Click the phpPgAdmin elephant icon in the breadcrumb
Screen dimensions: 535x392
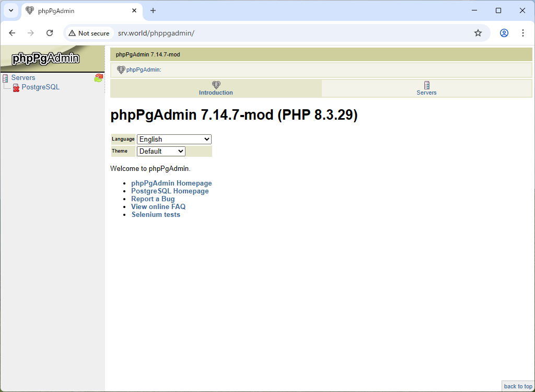tap(121, 69)
